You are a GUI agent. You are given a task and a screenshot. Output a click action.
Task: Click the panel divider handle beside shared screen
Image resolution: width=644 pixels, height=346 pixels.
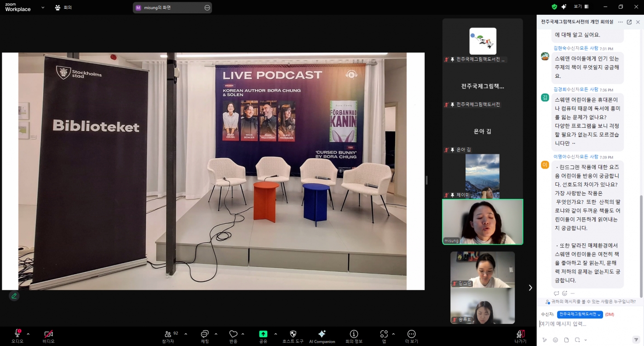click(x=426, y=180)
